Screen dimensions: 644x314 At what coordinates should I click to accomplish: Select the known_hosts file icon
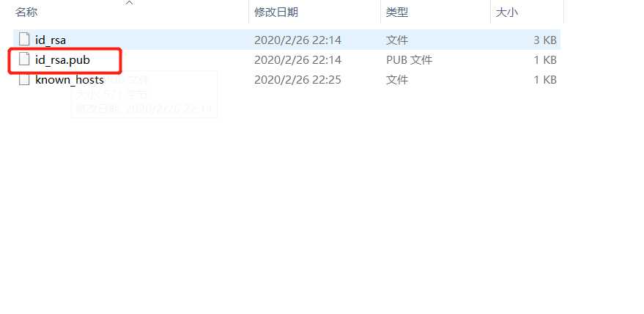coord(25,79)
